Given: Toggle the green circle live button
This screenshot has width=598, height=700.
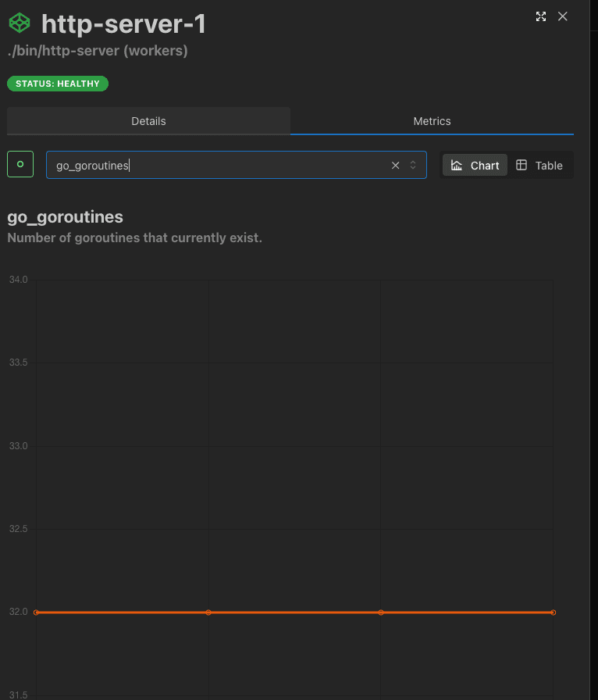Looking at the screenshot, I should [20, 164].
